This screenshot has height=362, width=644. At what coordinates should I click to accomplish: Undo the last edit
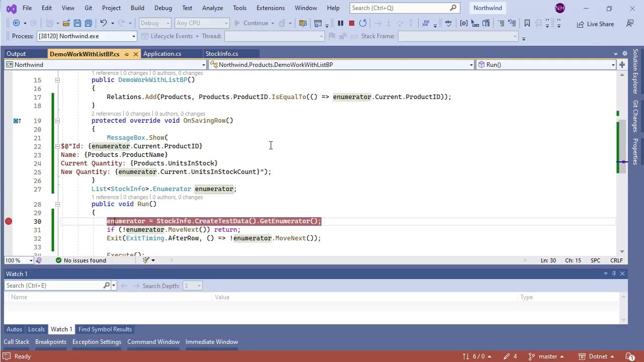[104, 23]
